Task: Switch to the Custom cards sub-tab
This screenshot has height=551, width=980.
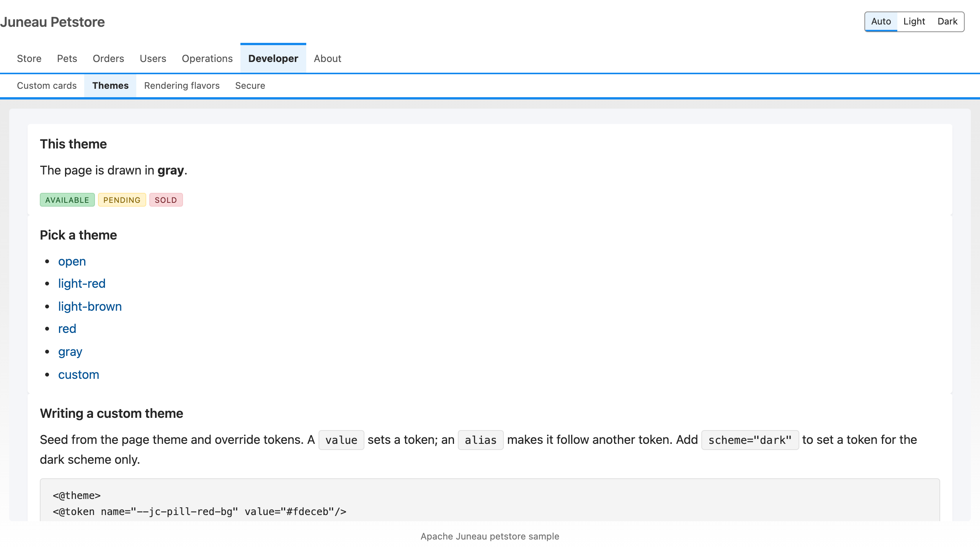Action: [47, 86]
